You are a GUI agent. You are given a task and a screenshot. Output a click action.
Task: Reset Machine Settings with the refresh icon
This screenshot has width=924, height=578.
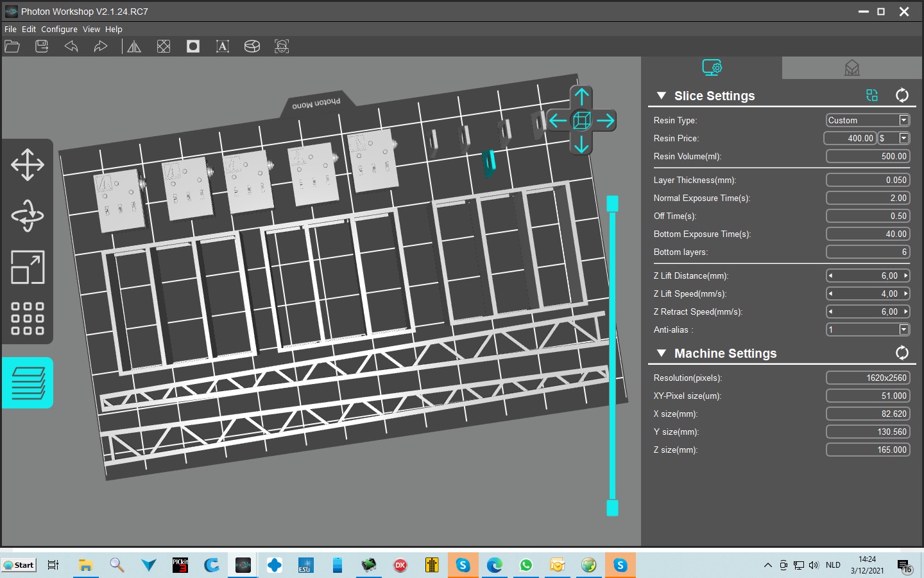tap(902, 353)
